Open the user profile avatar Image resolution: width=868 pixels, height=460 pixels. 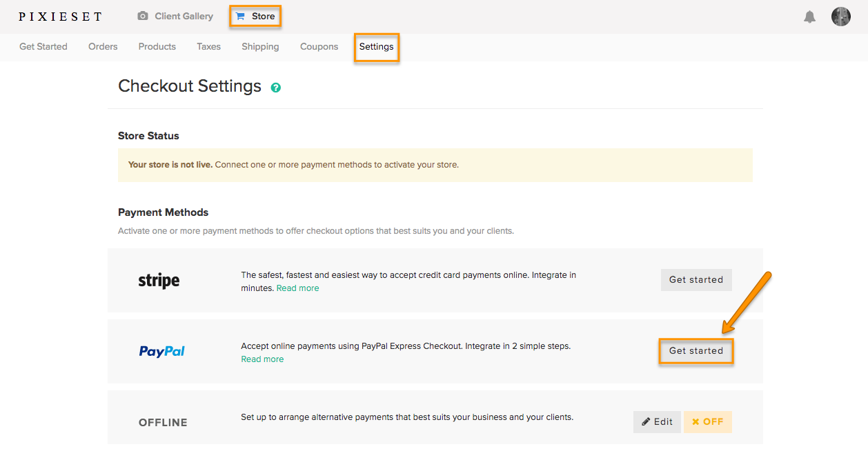(x=841, y=17)
